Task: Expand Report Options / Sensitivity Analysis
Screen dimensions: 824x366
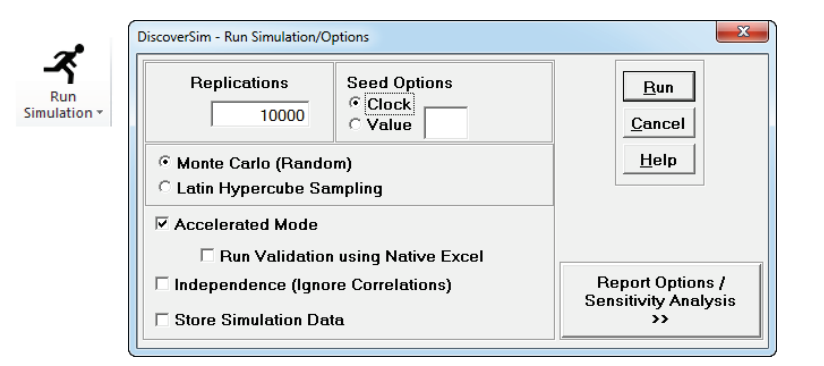Action: pos(661,300)
